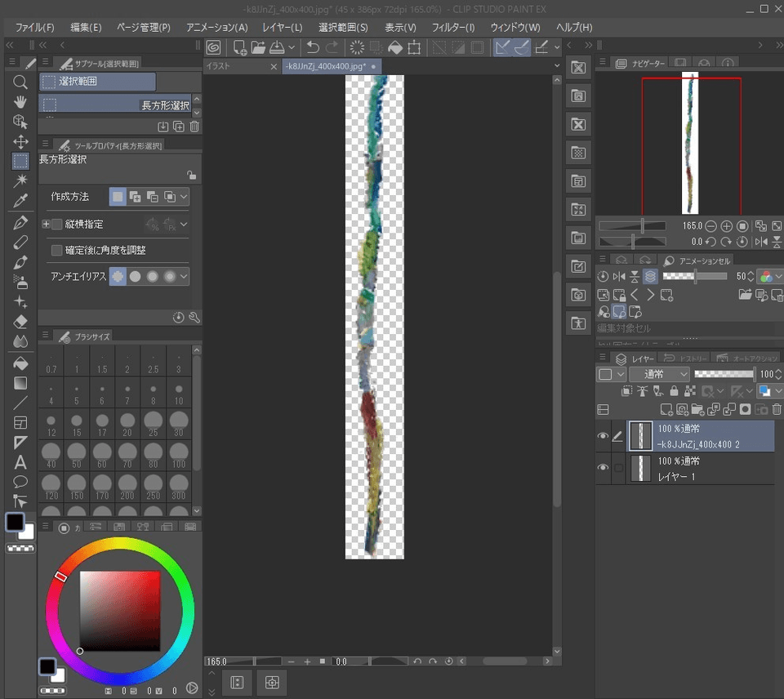Open the 通常 blend mode dropdown

[x=658, y=374]
